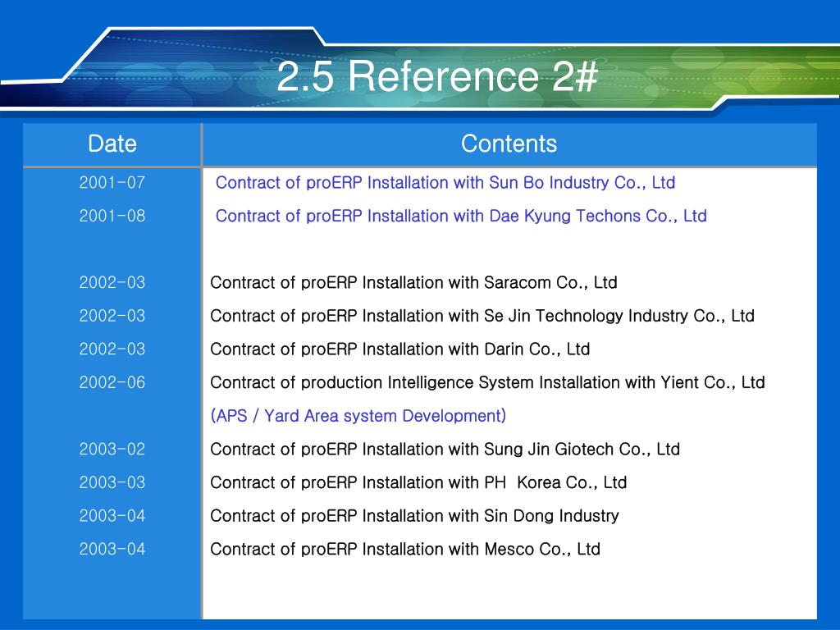
Task: Select the date "2001-08"
Action: (112, 216)
